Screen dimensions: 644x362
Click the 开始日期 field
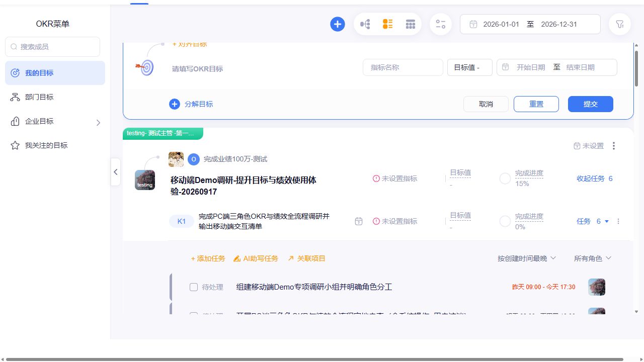[531, 67]
